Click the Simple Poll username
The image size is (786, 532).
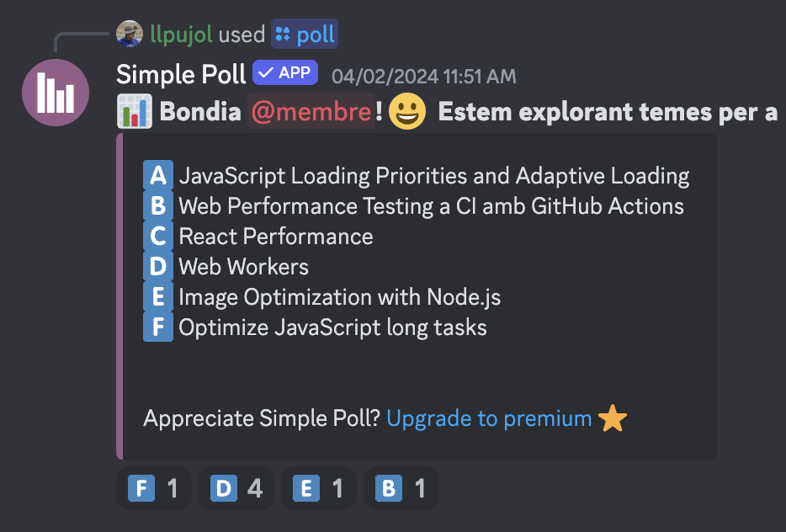pos(181,74)
